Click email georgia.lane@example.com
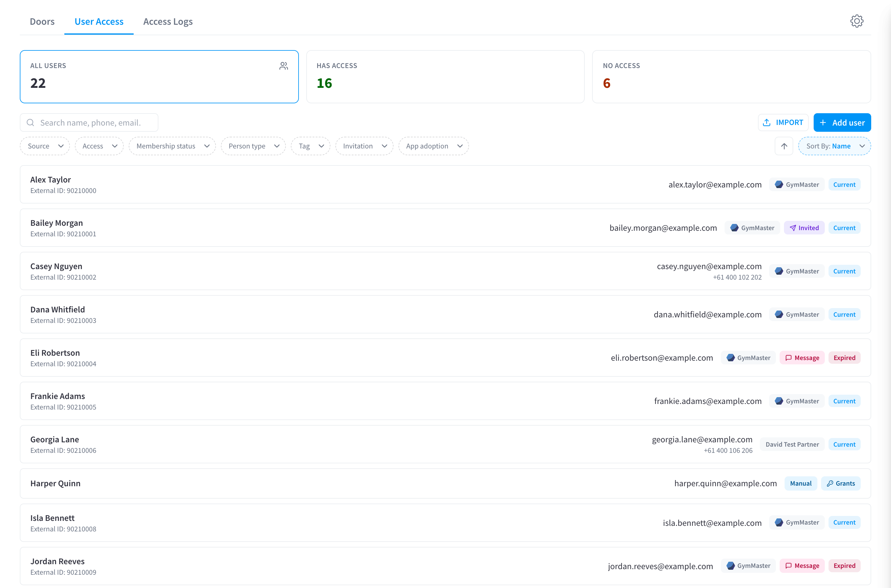 pyautogui.click(x=702, y=440)
